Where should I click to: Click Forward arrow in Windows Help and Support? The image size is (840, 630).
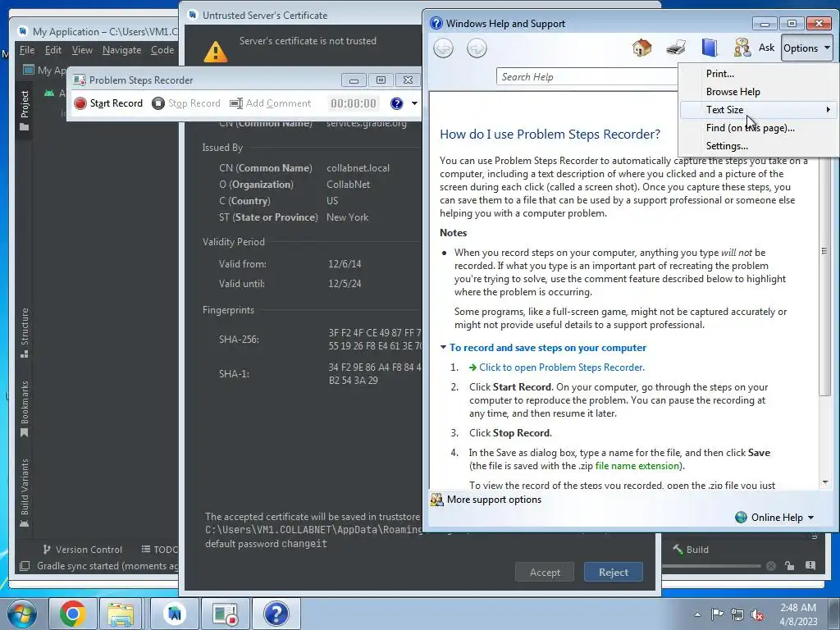click(477, 48)
